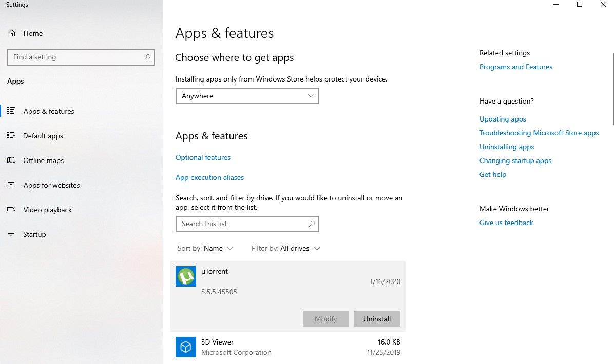Click the Apps for websites icon

11,185
